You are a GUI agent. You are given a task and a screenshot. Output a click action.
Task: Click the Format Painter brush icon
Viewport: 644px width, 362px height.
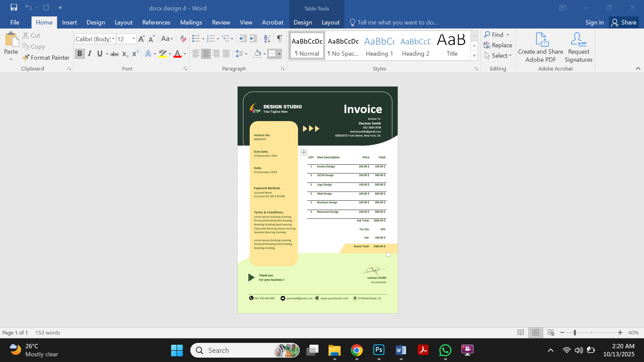coord(26,58)
